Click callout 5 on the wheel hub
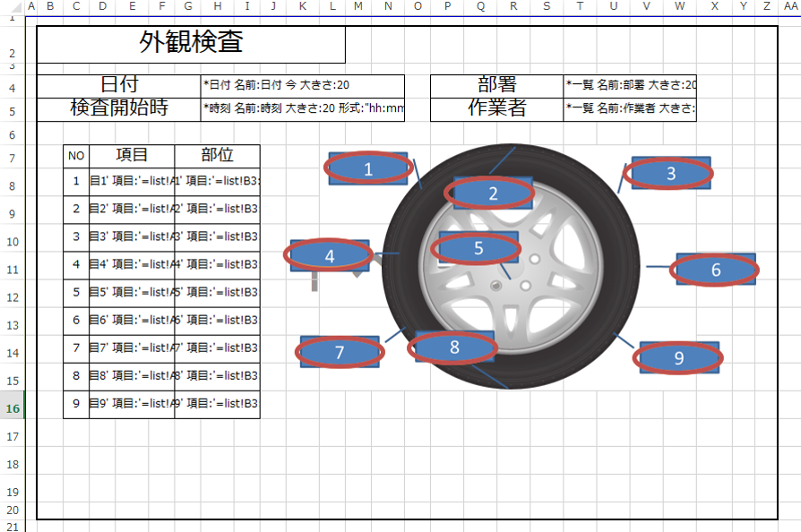 478,248
